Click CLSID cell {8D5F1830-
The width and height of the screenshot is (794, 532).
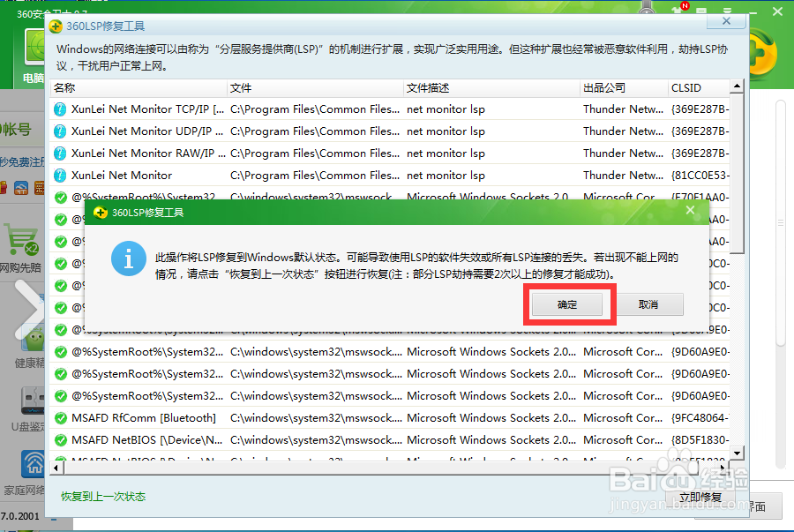click(700, 440)
